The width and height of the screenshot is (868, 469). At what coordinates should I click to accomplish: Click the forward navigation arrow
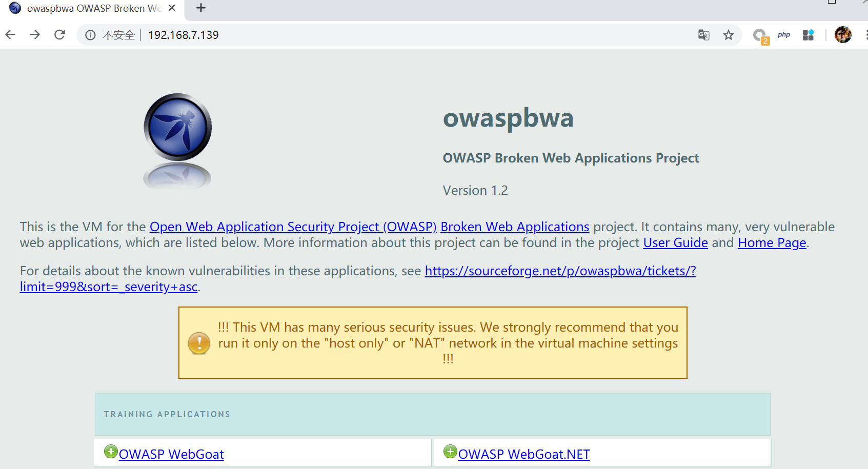tap(35, 34)
